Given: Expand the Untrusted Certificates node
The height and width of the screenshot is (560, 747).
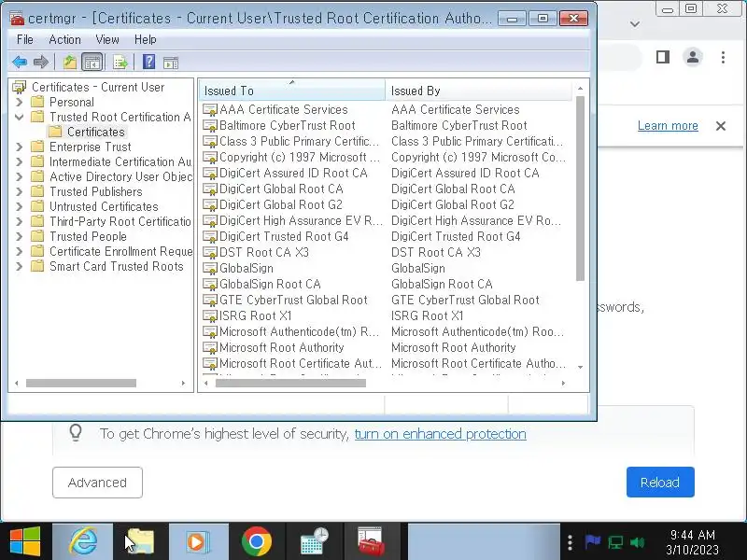Looking at the screenshot, I should [x=20, y=206].
